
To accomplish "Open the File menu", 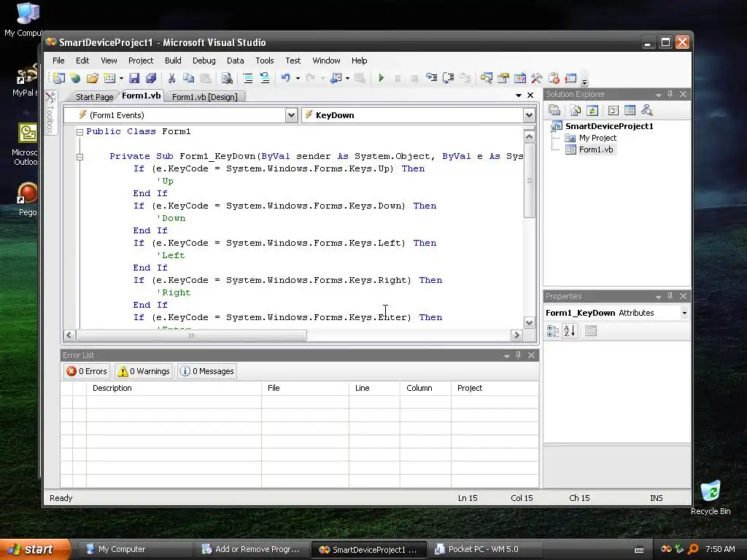I will [x=58, y=61].
